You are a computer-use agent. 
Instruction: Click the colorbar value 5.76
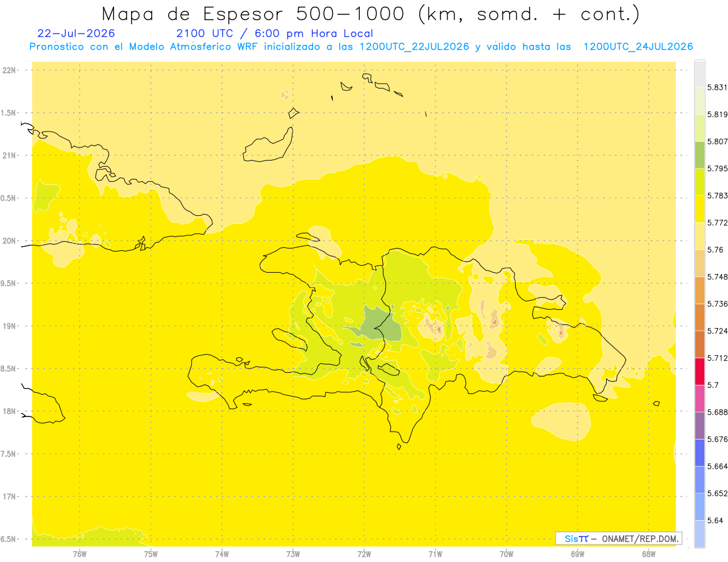coord(715,249)
